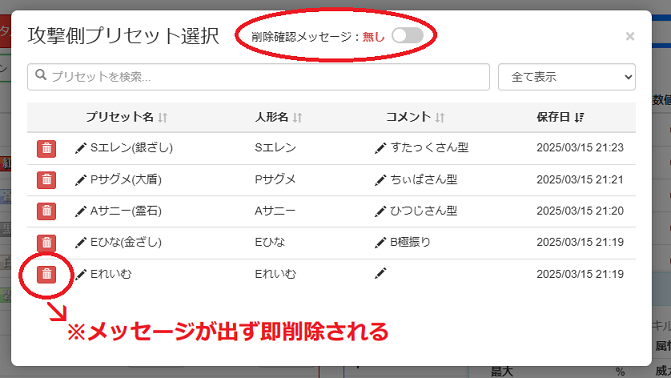Click the 保存日 column header
This screenshot has height=378, width=671.
click(553, 117)
